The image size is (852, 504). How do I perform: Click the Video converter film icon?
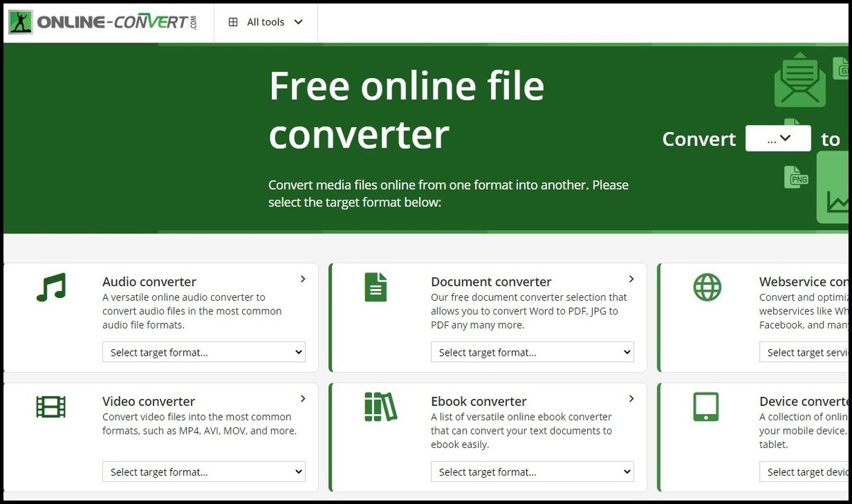pos(50,407)
